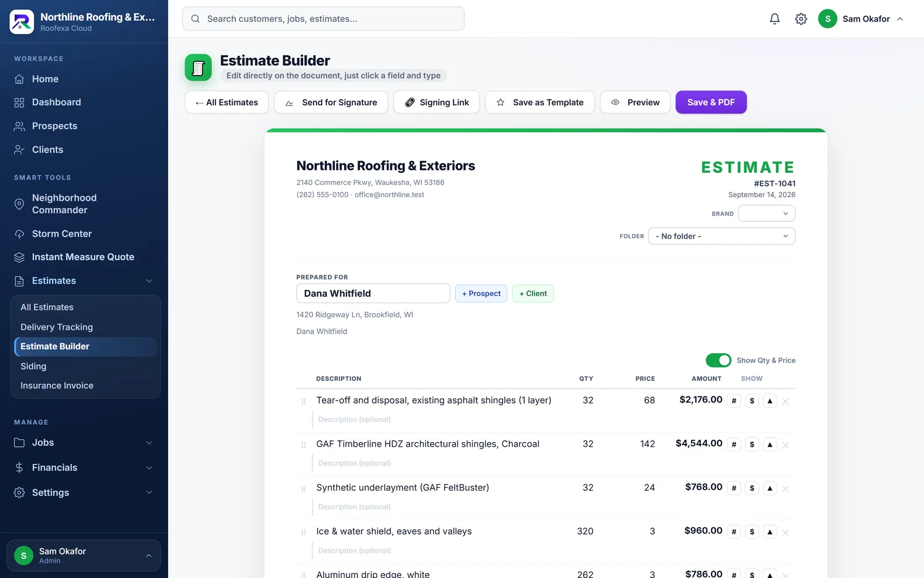This screenshot has width=924, height=578.
Task: Expand the Settings sidebar section
Action: click(149, 492)
